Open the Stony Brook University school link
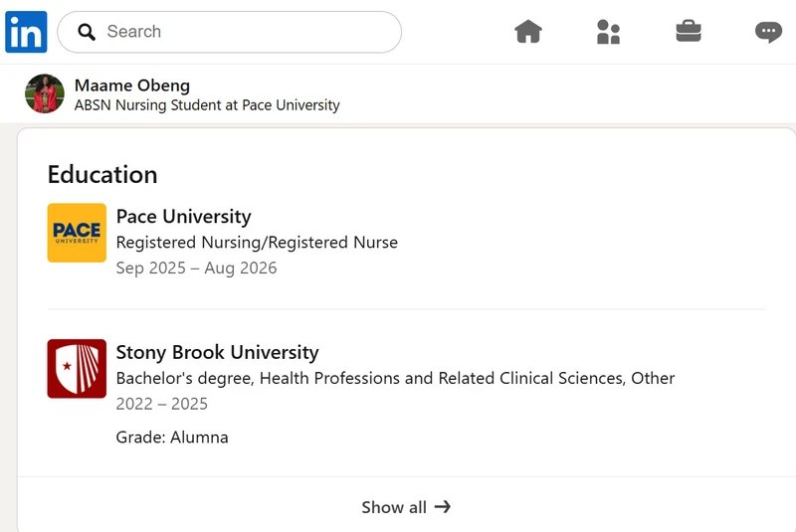The height and width of the screenshot is (532, 796). pos(217,352)
